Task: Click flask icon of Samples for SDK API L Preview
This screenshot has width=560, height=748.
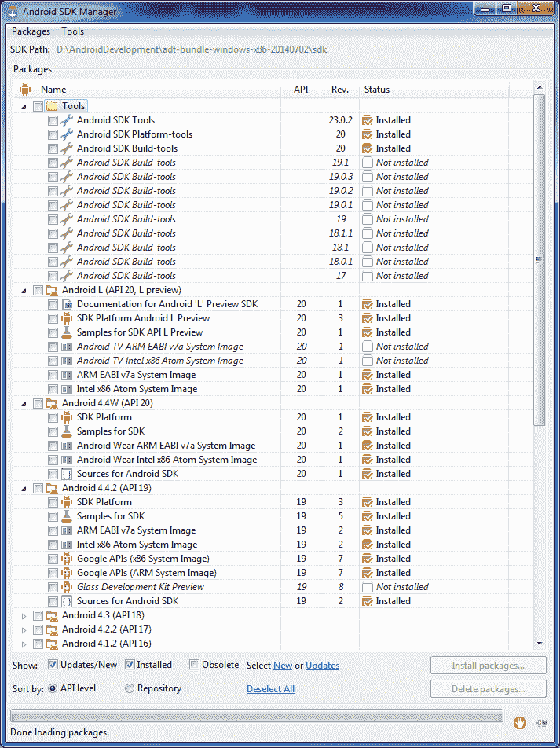Action: click(67, 332)
